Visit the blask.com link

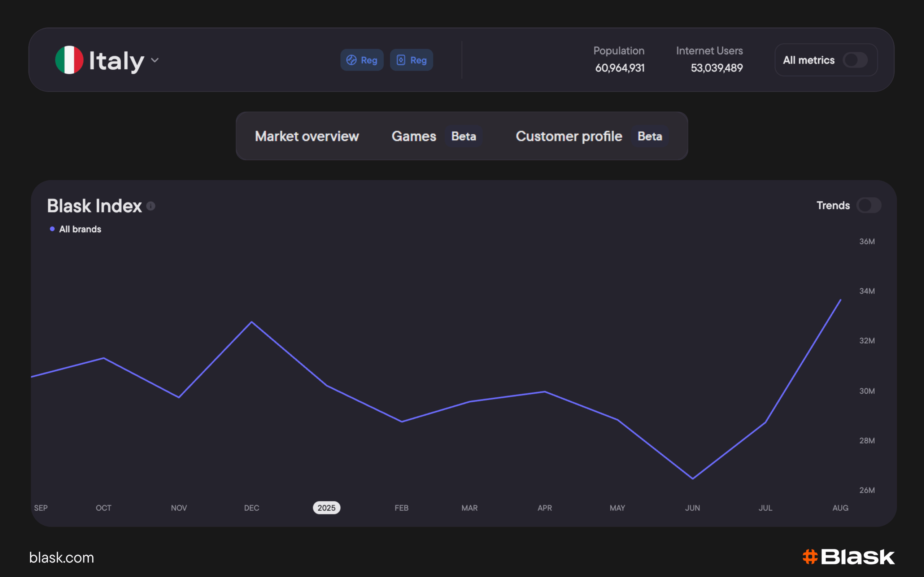(61, 558)
